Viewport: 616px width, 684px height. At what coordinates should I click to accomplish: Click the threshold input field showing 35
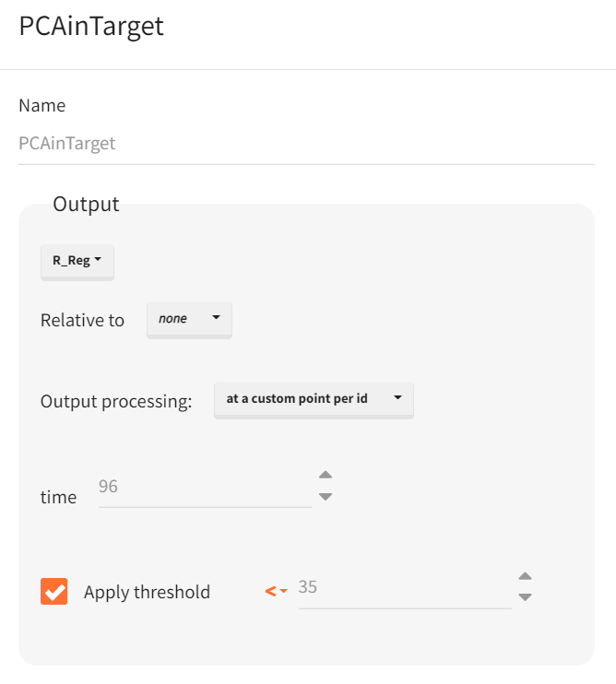click(x=404, y=587)
